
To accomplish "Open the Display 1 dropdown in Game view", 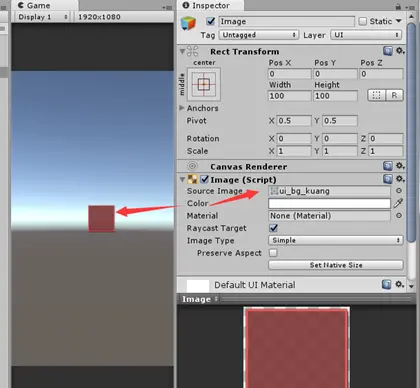I will (42, 17).
